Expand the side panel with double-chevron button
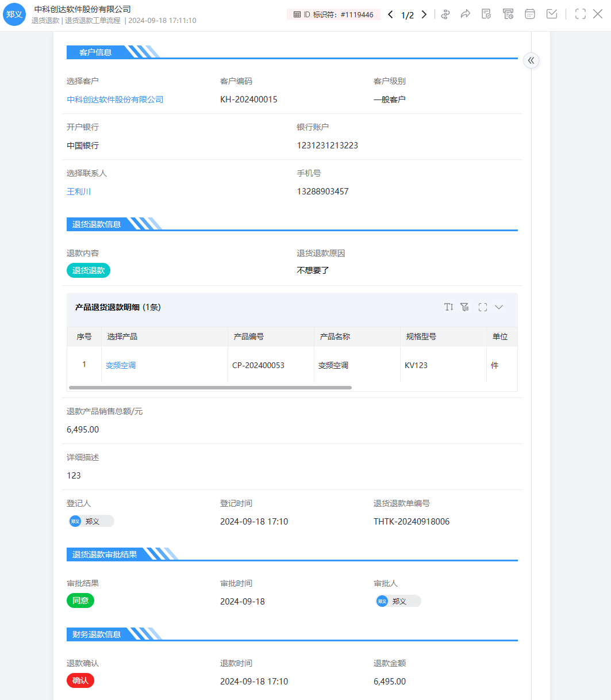This screenshot has width=611, height=700. (x=531, y=60)
